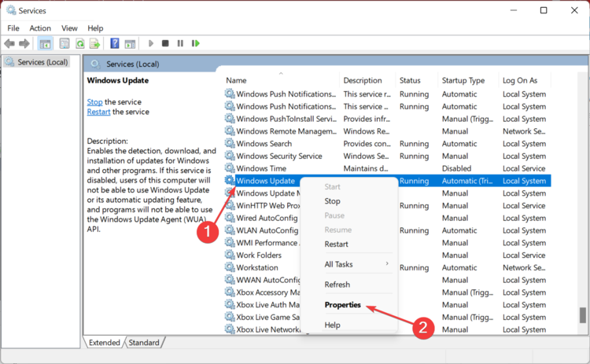The height and width of the screenshot is (364, 590).
Task: Click the vertical scrollbar thumb in services list
Action: coord(582,315)
